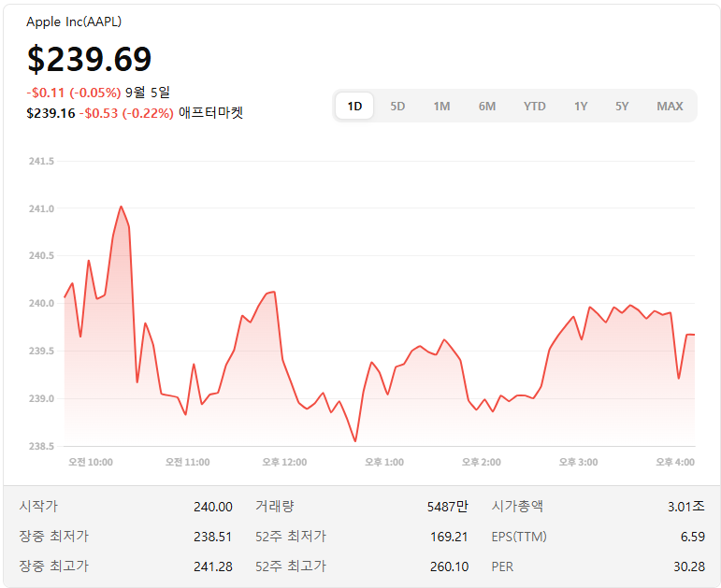Switch chart to 5D range

coord(397,107)
